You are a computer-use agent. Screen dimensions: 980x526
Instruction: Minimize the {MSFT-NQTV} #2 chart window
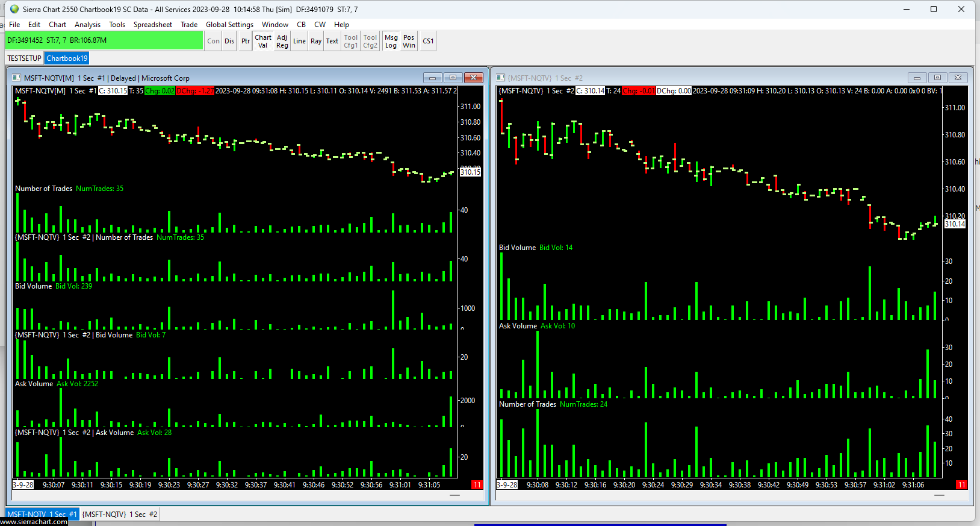pos(916,78)
